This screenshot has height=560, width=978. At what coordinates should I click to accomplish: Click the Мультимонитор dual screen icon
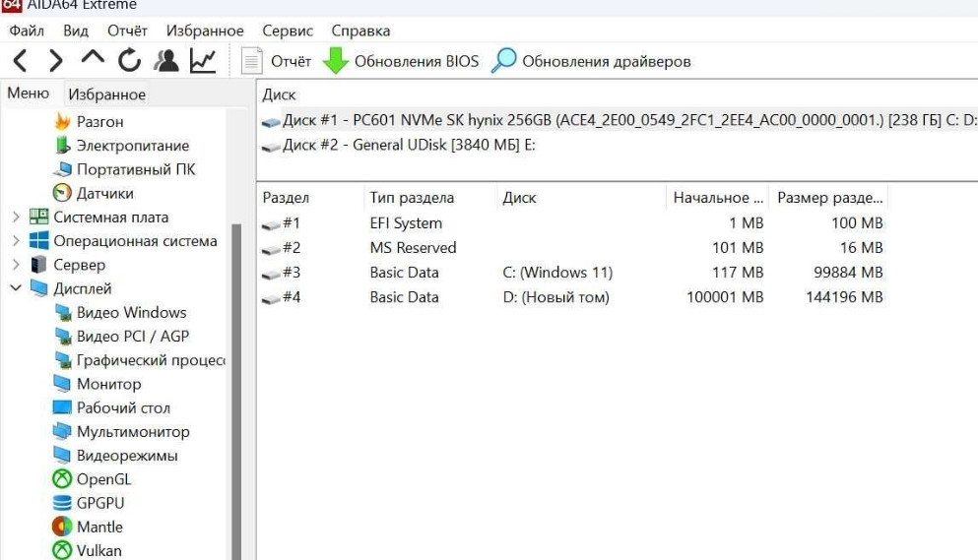pyautogui.click(x=62, y=431)
